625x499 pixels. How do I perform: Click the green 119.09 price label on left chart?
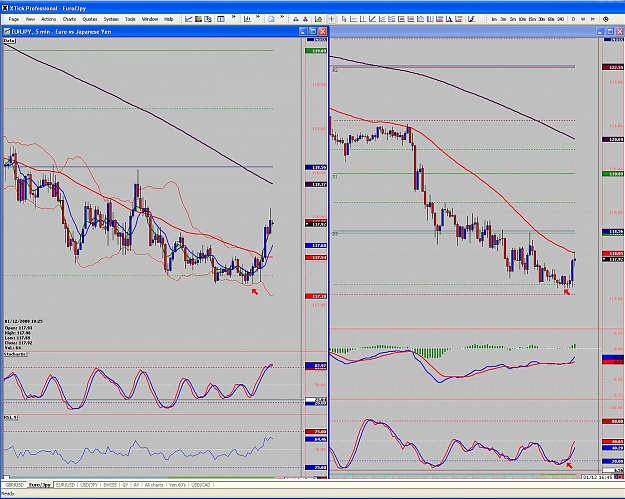(316, 51)
